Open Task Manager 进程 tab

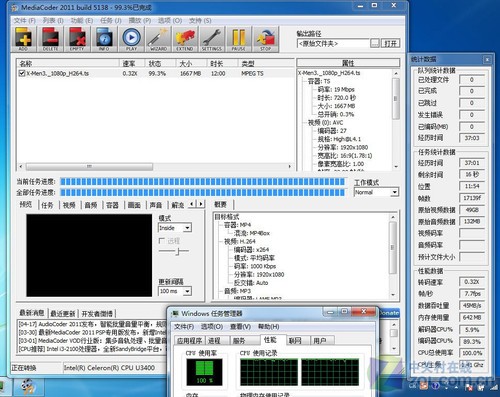214,341
